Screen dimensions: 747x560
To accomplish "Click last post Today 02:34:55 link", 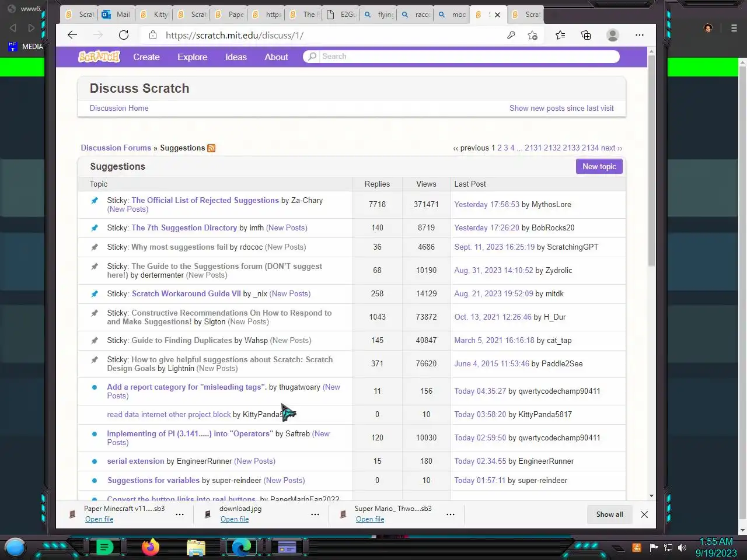I will point(480,461).
